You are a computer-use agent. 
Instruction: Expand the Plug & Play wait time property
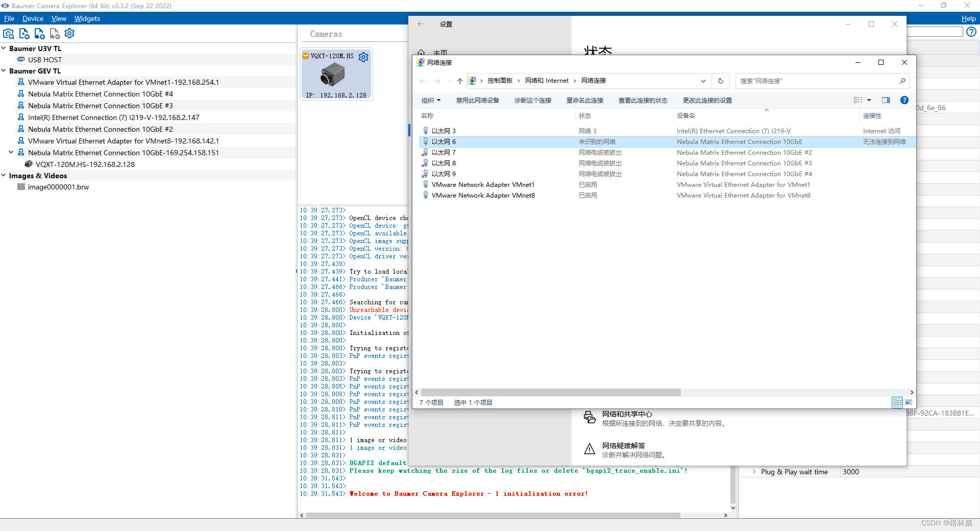754,472
